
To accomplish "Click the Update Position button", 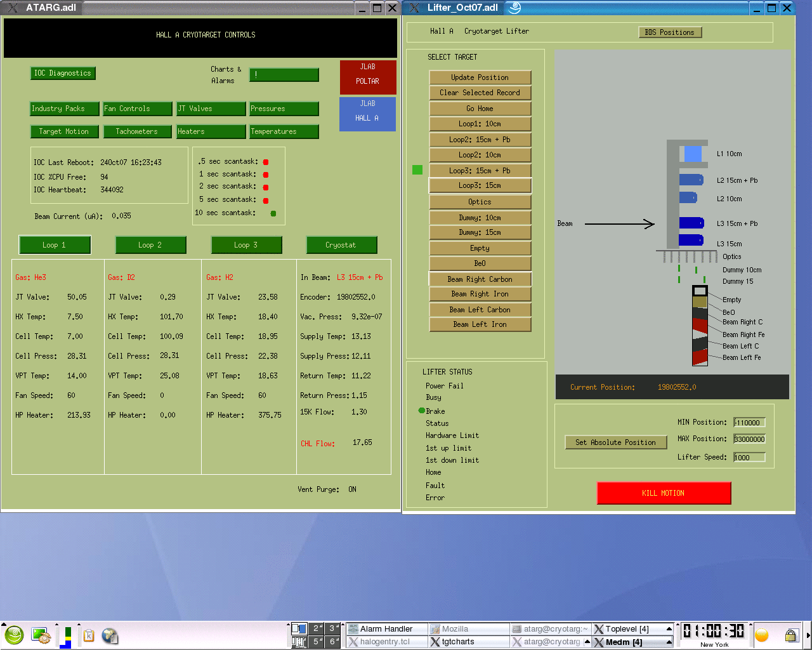I will pos(480,77).
